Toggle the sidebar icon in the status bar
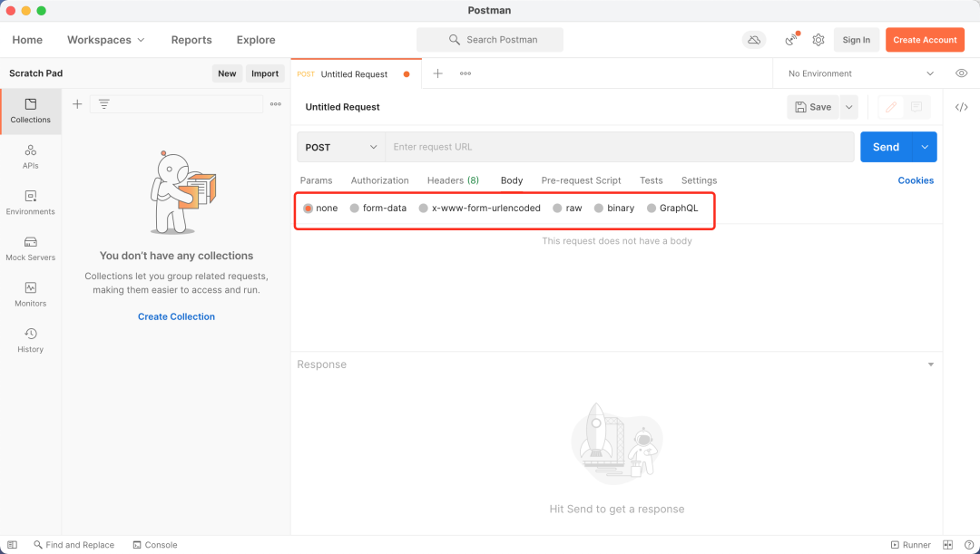980x554 pixels. 12,545
